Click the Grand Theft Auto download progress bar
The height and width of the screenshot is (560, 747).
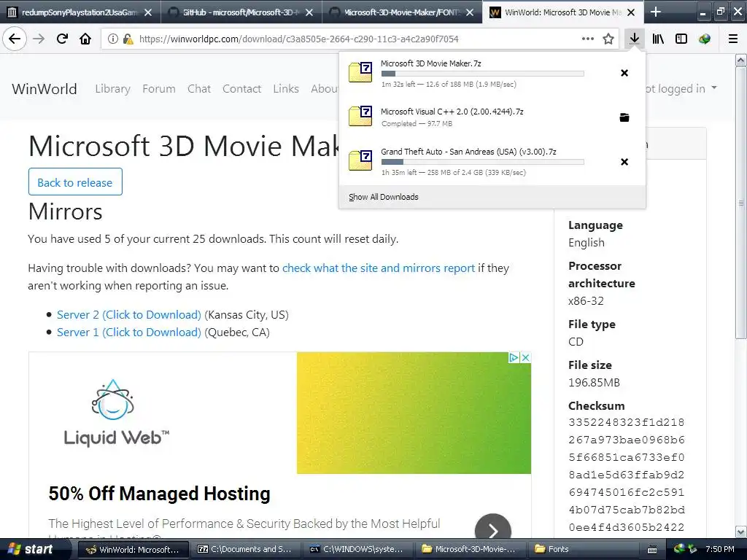[x=482, y=162]
